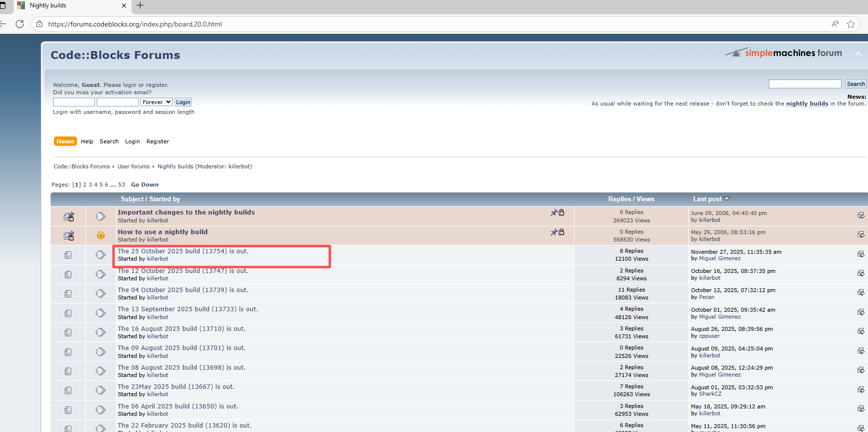Sort topics by Views column header
This screenshot has width=868, height=432.
645,199
